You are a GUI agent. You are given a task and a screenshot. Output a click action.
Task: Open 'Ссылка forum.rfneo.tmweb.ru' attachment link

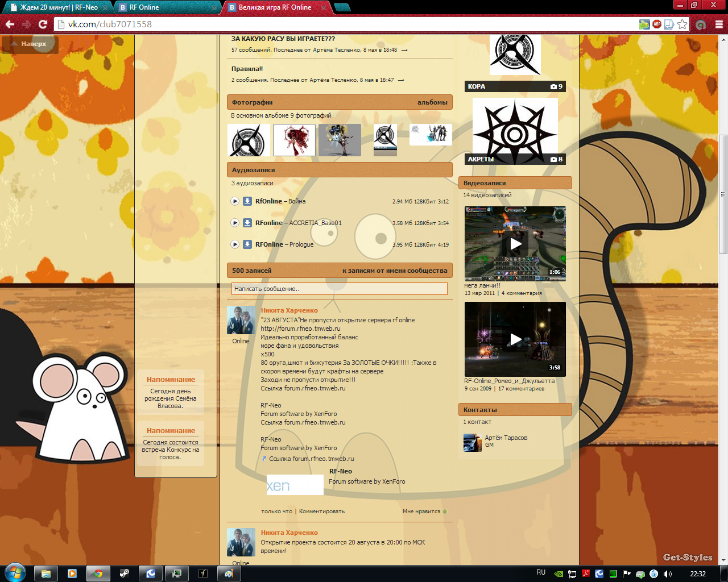click(311, 459)
